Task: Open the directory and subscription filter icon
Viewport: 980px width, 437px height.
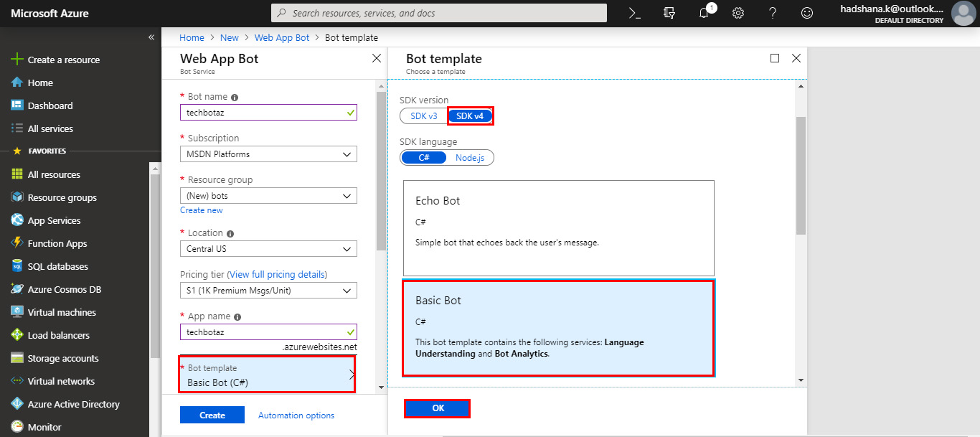Action: 669,13
